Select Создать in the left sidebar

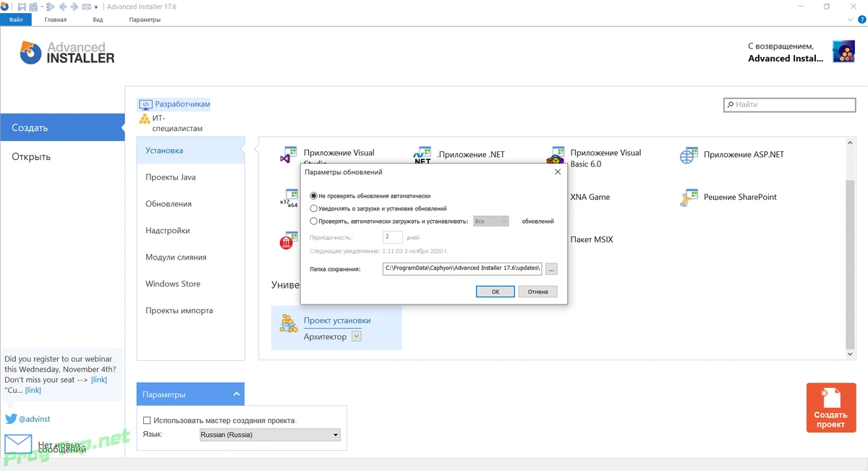(62, 127)
